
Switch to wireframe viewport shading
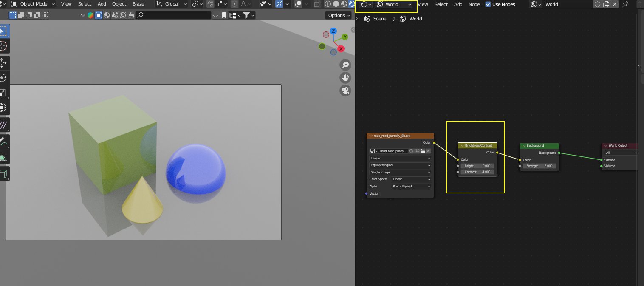(x=328, y=4)
